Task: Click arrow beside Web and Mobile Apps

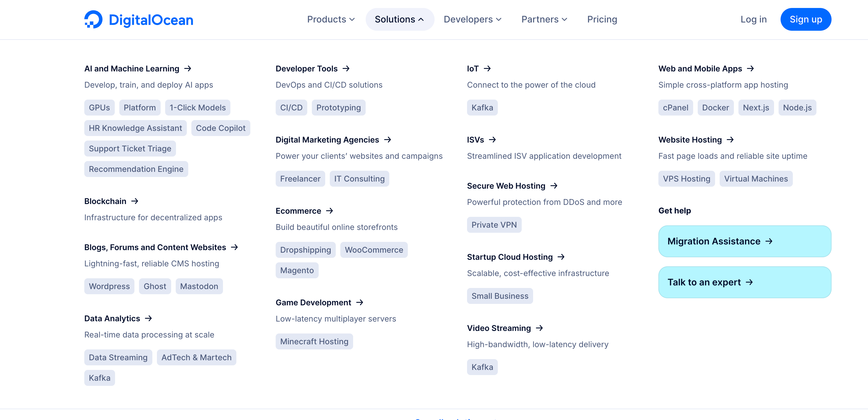Action: (x=750, y=69)
